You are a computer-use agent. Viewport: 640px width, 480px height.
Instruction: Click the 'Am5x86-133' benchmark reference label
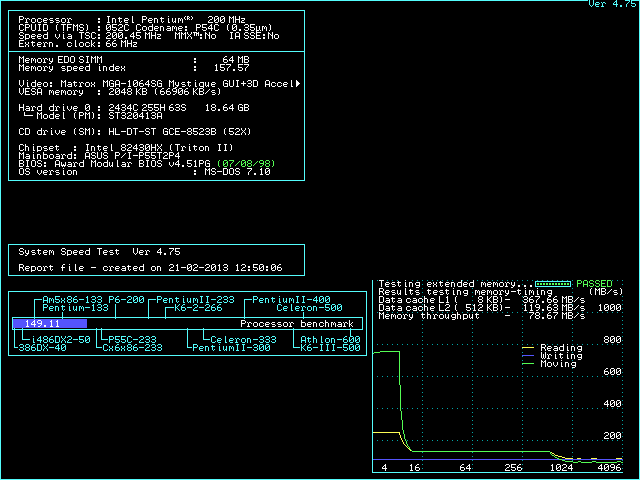[x=72, y=300]
